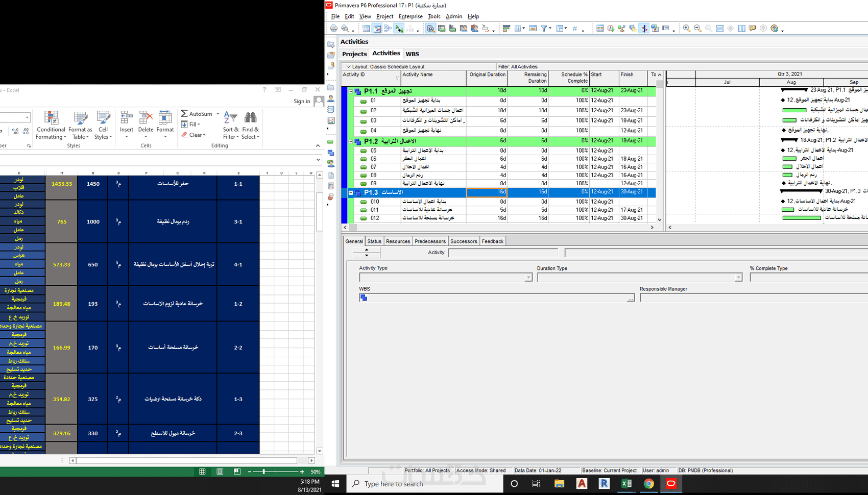The height and width of the screenshot is (495, 868).
Task: Collapse the P1.3 WBS group
Action: point(351,193)
